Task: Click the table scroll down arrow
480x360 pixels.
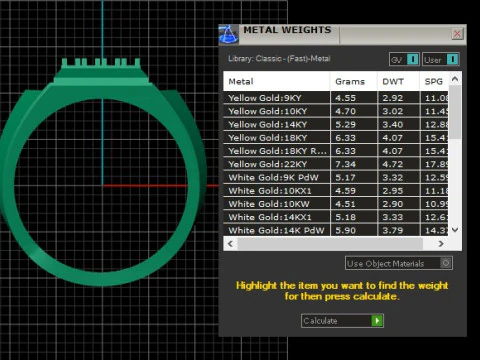Action: pos(455,229)
